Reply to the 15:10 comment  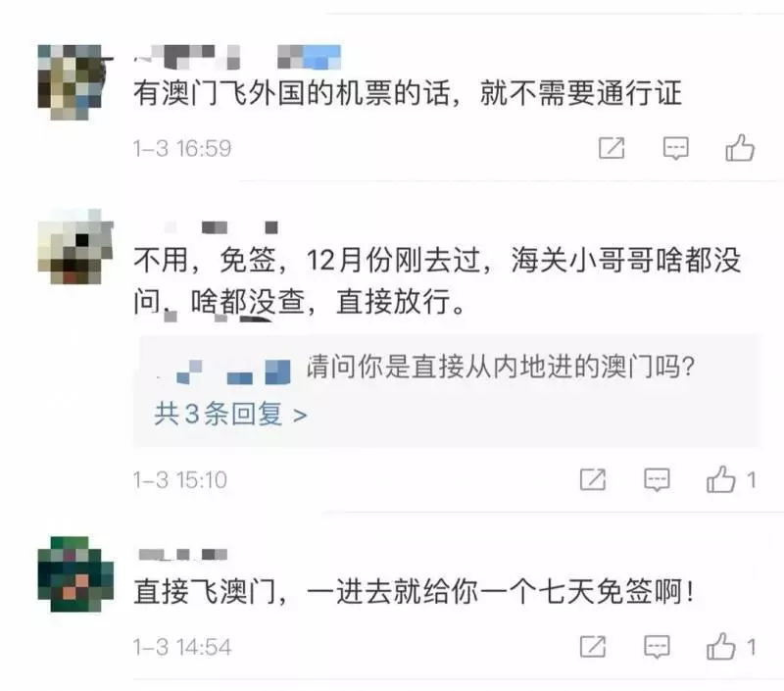tap(657, 479)
